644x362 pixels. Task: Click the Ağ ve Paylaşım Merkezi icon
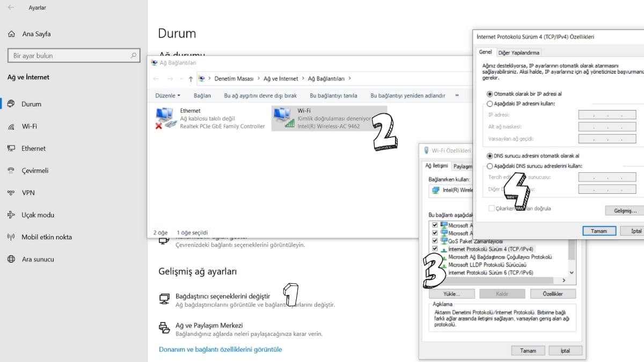click(x=165, y=328)
